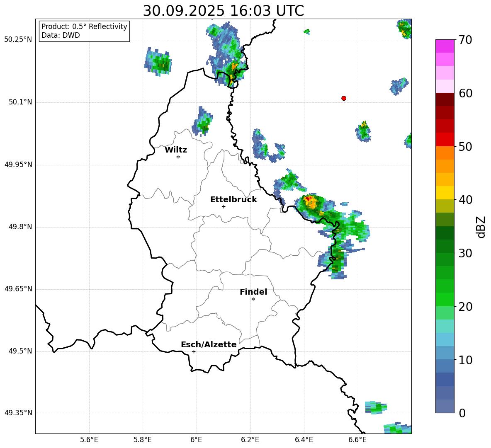Click the Product: 0.5° Reflectivity text

84,27
